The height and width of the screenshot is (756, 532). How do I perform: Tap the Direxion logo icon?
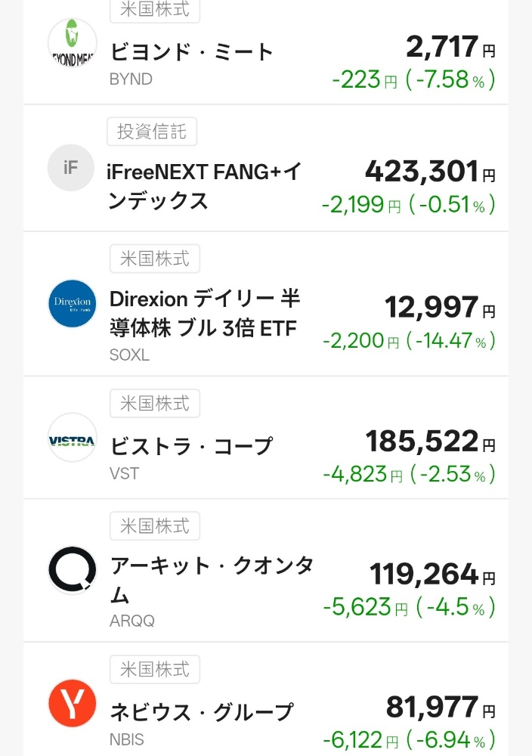point(72,304)
